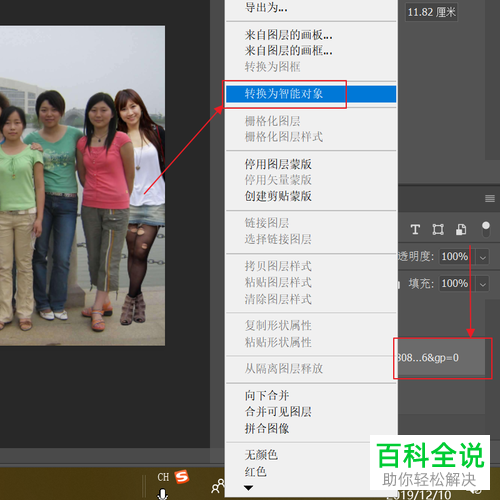The image size is (500, 500).
Task: Select 导出为... menu entry
Action: point(311,7)
